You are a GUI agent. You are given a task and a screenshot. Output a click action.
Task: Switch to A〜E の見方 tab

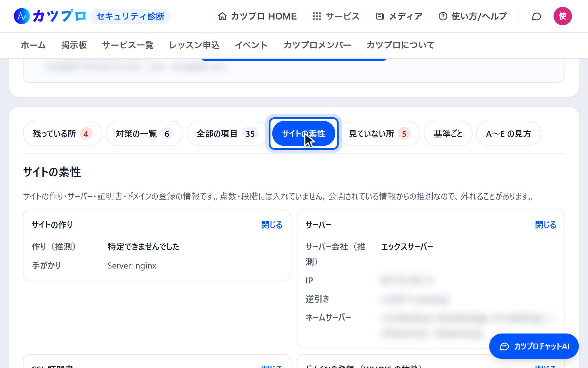point(508,133)
